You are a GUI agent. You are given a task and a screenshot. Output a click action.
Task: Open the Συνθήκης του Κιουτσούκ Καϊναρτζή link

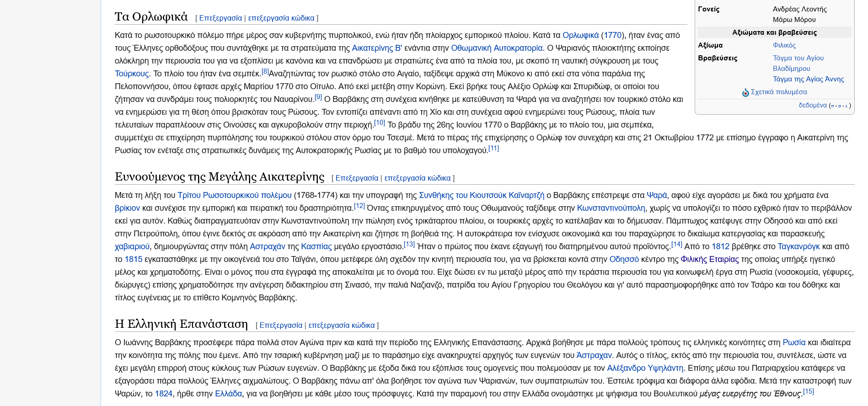[x=482, y=195]
